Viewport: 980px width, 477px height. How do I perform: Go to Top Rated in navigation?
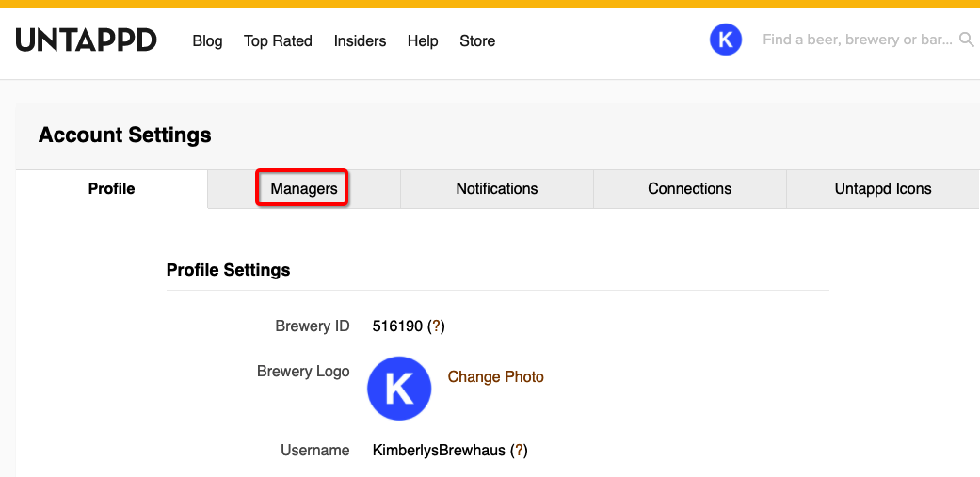point(278,41)
